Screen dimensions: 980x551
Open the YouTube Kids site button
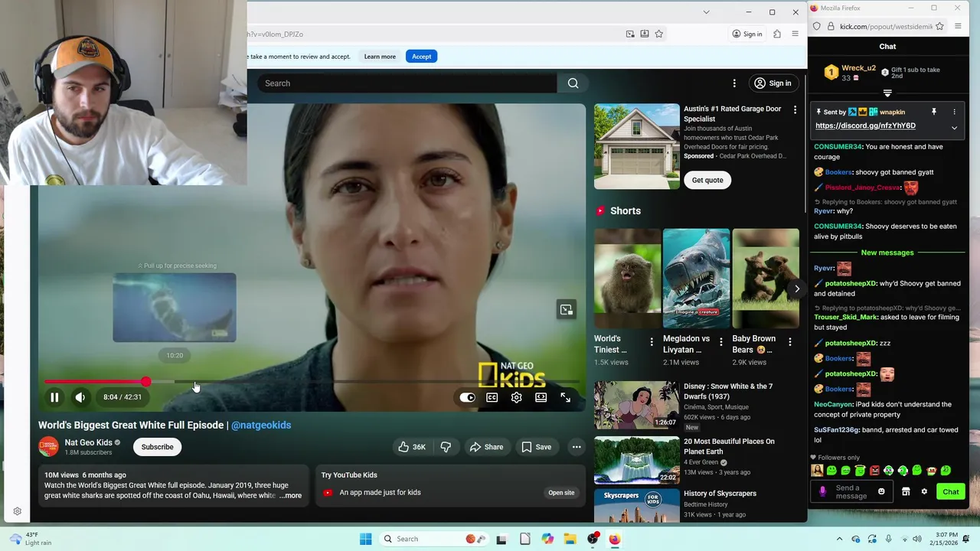click(x=561, y=493)
